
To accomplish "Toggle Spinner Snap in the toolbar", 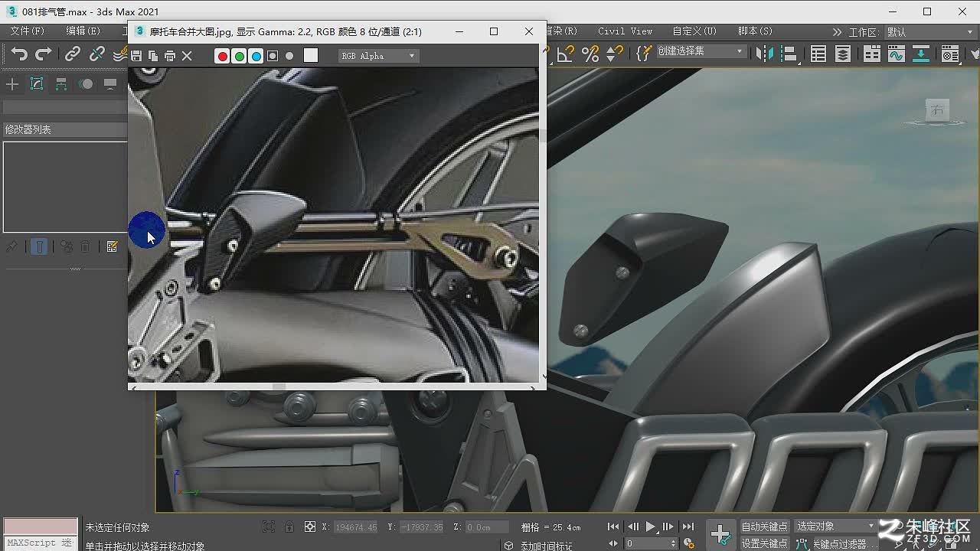I will [x=614, y=54].
